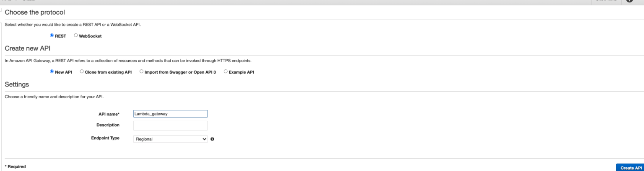This screenshot has height=171, width=644.
Task: Click the chevron arrow of Endpoint Type select
Action: [204, 139]
